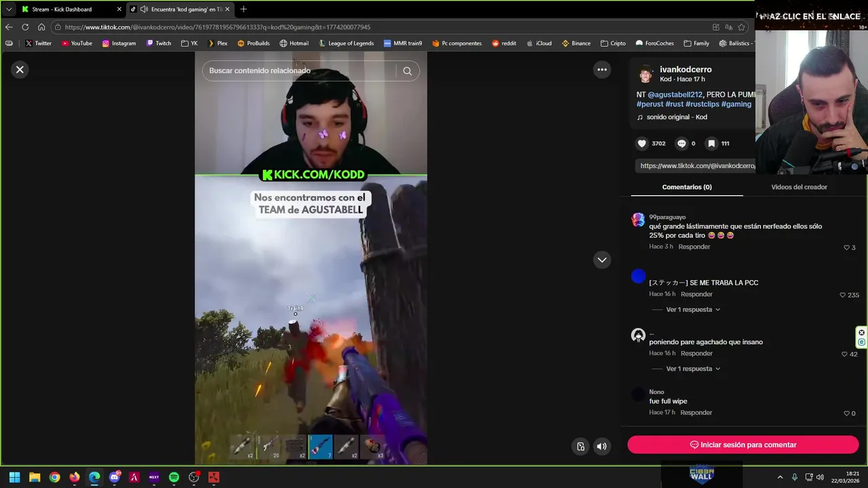Open the three-dot more options menu
This screenshot has width=868, height=488.
coord(601,69)
